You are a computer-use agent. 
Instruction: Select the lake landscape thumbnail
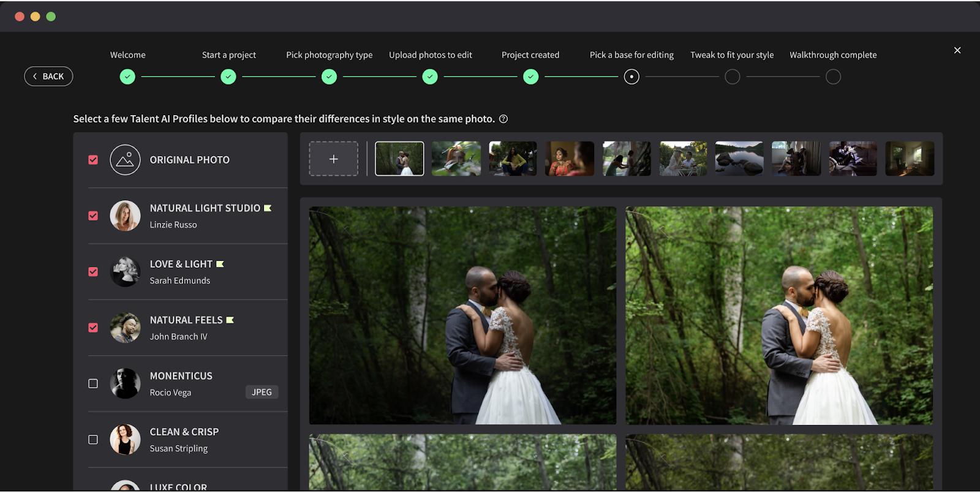739,159
